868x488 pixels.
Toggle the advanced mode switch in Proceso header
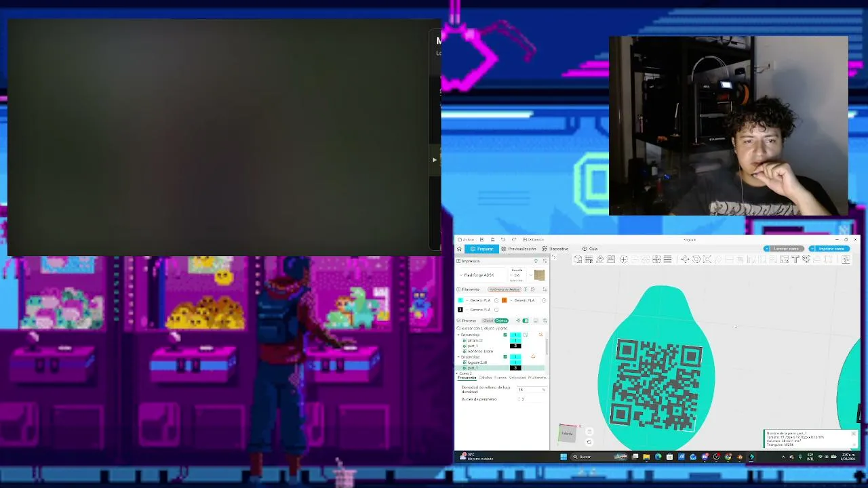524,321
